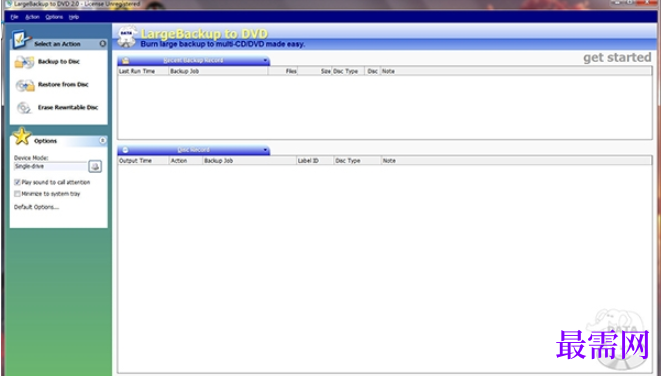Sort by Output Time column header
Image resolution: width=668 pixels, height=376 pixels.
pos(143,161)
